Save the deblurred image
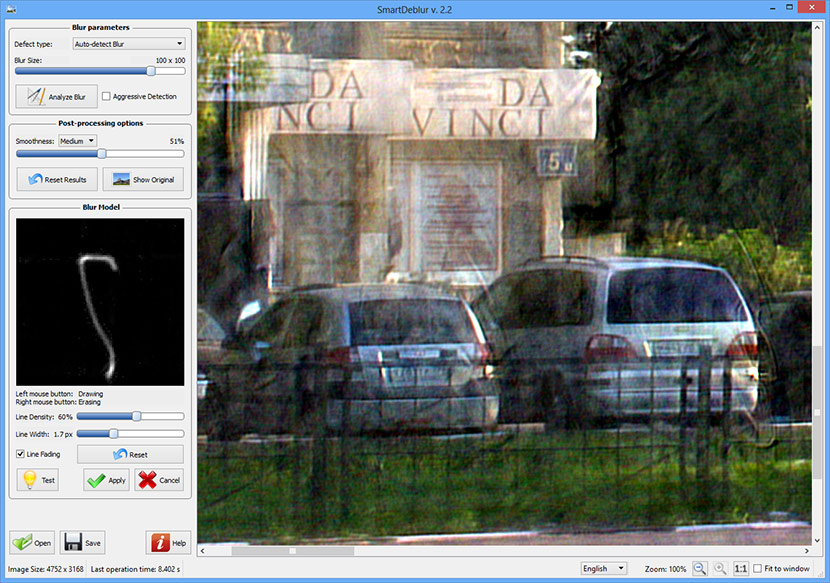The height and width of the screenshot is (583, 830). [83, 543]
